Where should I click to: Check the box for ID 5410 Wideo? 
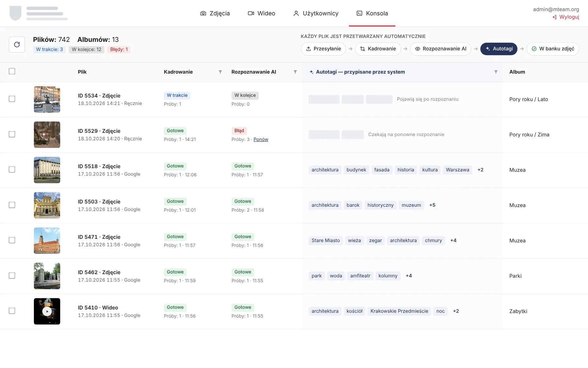tap(12, 311)
